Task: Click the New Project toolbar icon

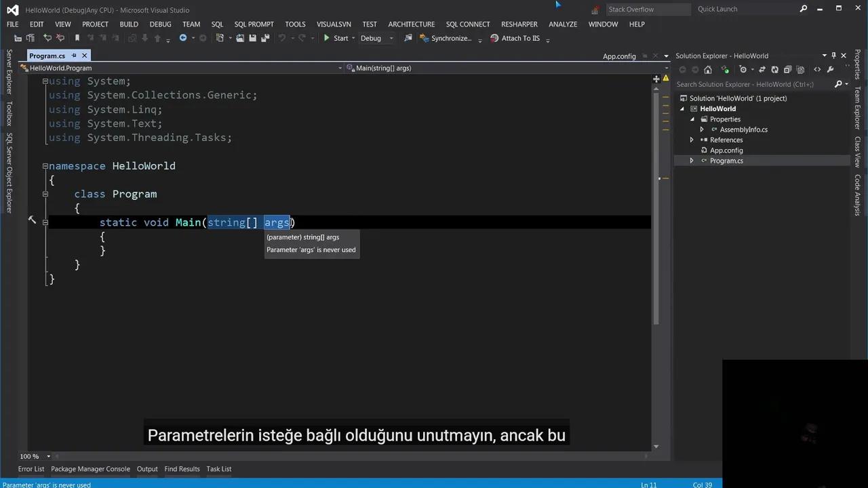Action: pos(220,38)
